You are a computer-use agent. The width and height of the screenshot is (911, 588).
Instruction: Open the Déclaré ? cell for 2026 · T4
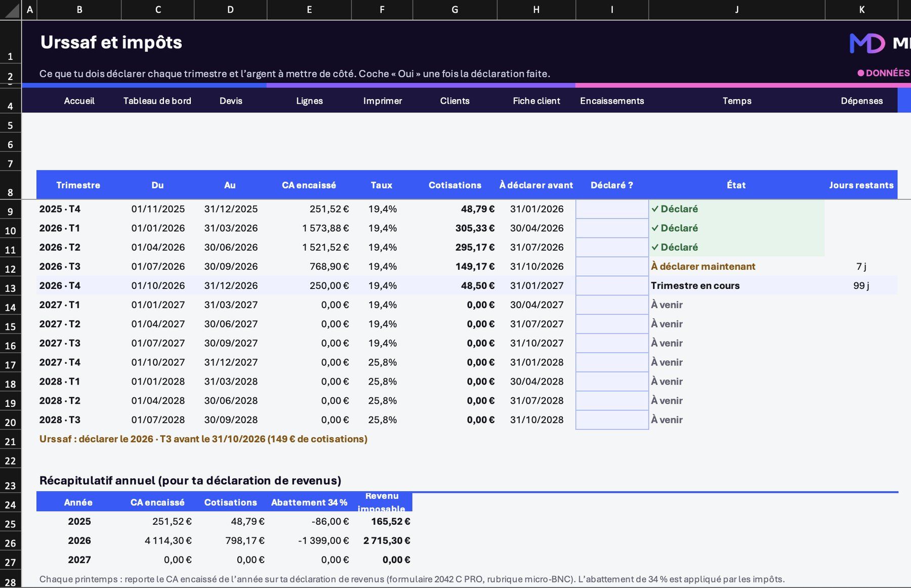click(x=612, y=286)
